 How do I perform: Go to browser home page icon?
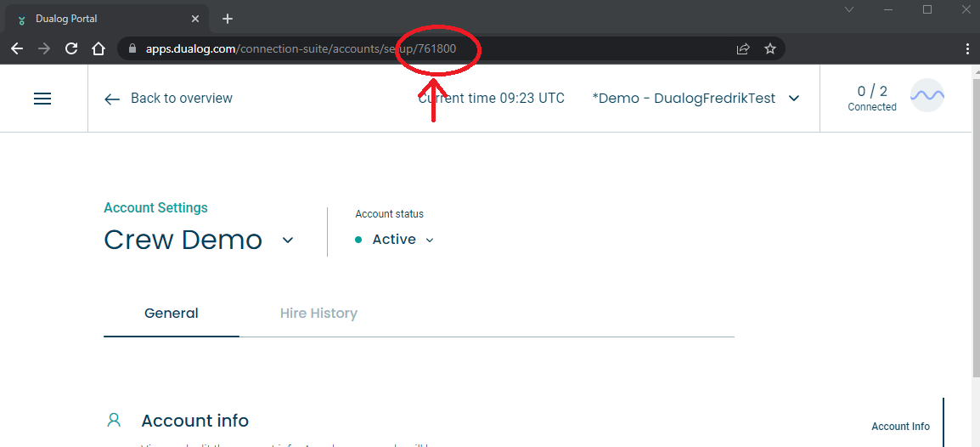pos(99,48)
